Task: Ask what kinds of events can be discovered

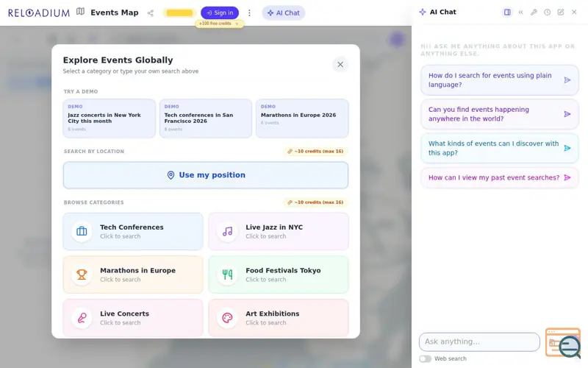Action: point(500,148)
